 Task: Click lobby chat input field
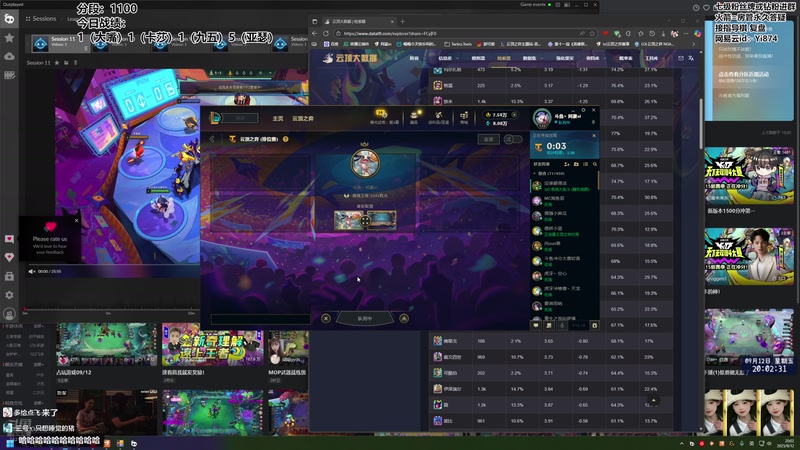pyautogui.click(x=260, y=319)
